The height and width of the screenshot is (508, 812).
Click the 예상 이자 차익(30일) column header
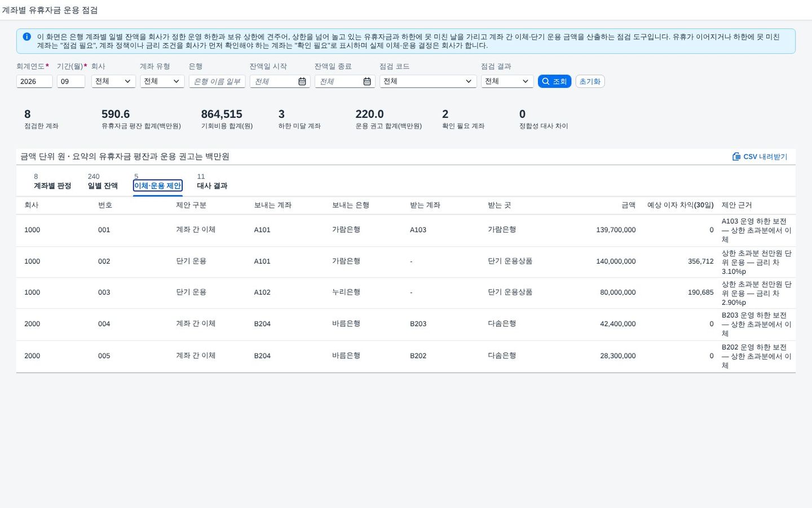click(x=680, y=205)
